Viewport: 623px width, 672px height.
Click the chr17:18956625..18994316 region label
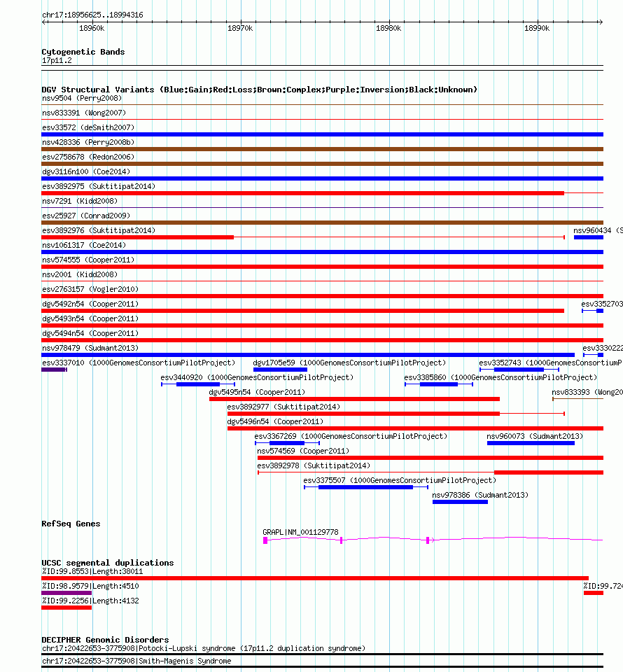[92, 15]
